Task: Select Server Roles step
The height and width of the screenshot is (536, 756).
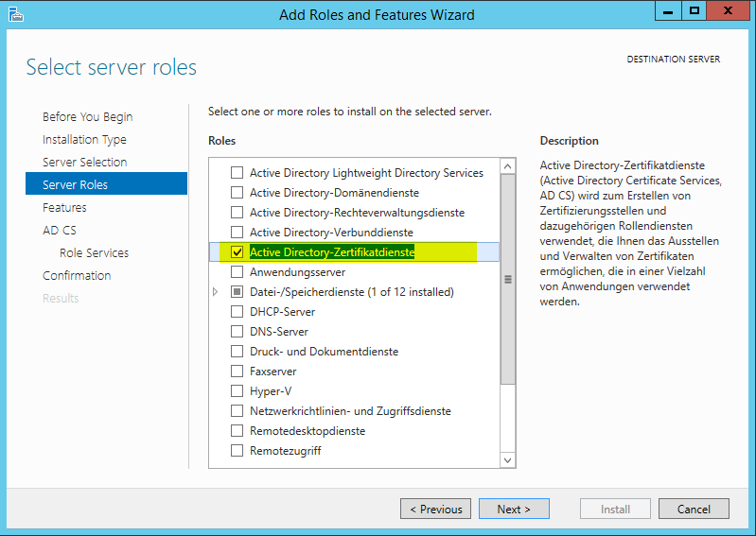Action: click(x=106, y=183)
